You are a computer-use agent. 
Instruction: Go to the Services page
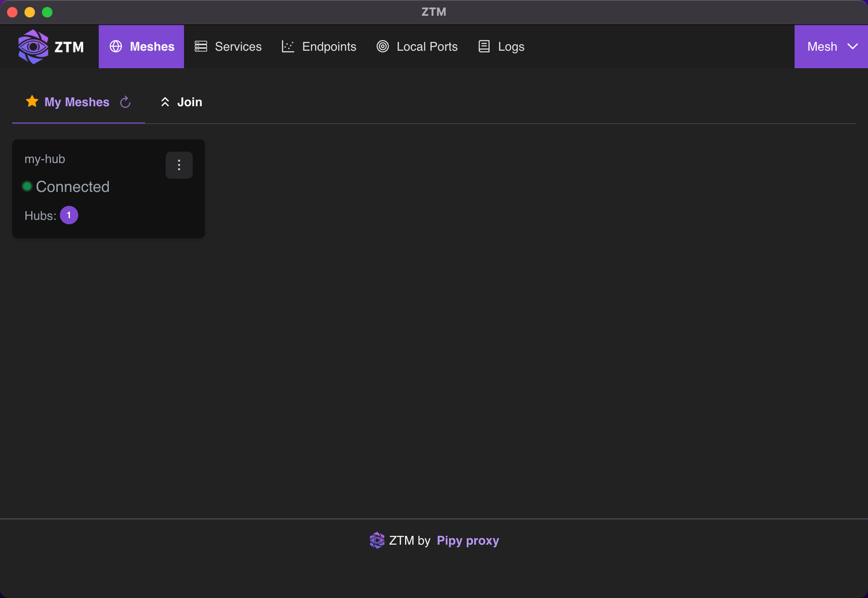(x=228, y=46)
